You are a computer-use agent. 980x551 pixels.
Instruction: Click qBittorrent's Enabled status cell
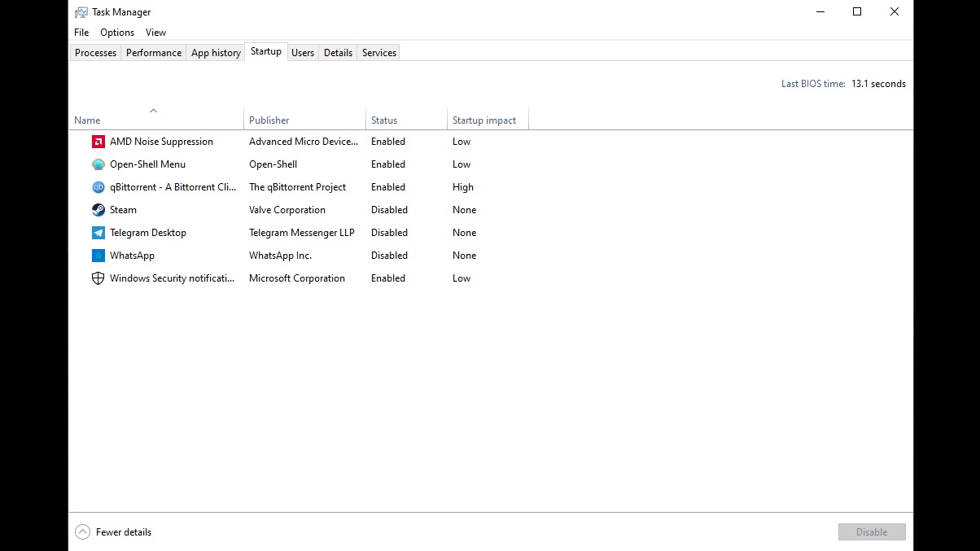coord(388,187)
